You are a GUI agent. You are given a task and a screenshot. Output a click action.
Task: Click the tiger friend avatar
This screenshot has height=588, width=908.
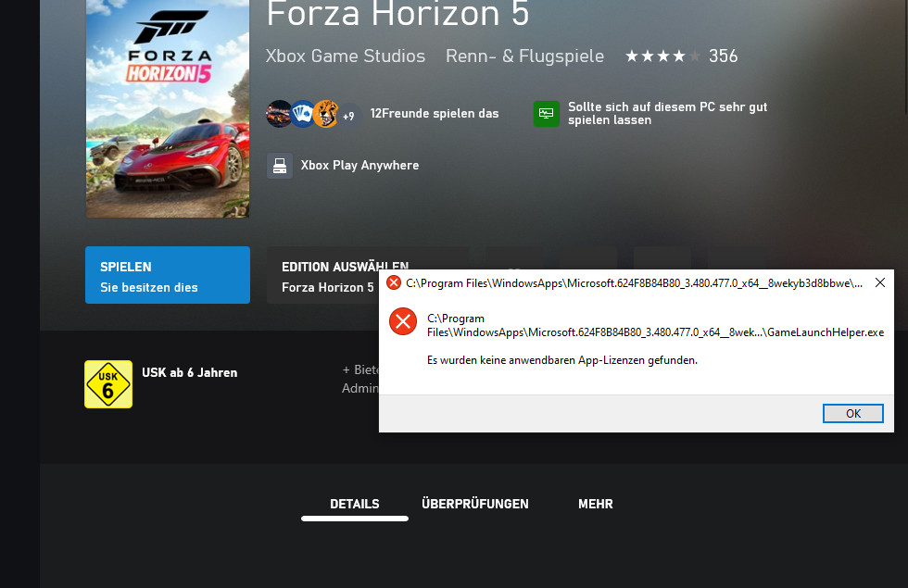point(325,113)
